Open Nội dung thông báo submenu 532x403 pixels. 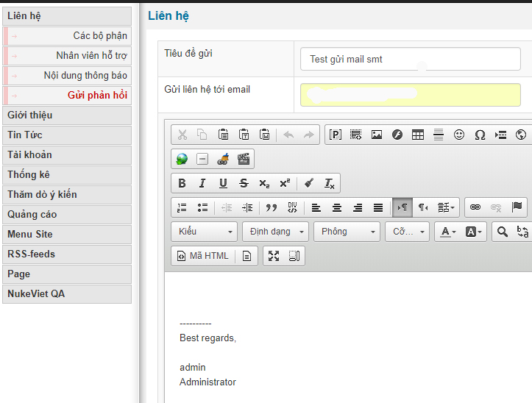click(67, 76)
